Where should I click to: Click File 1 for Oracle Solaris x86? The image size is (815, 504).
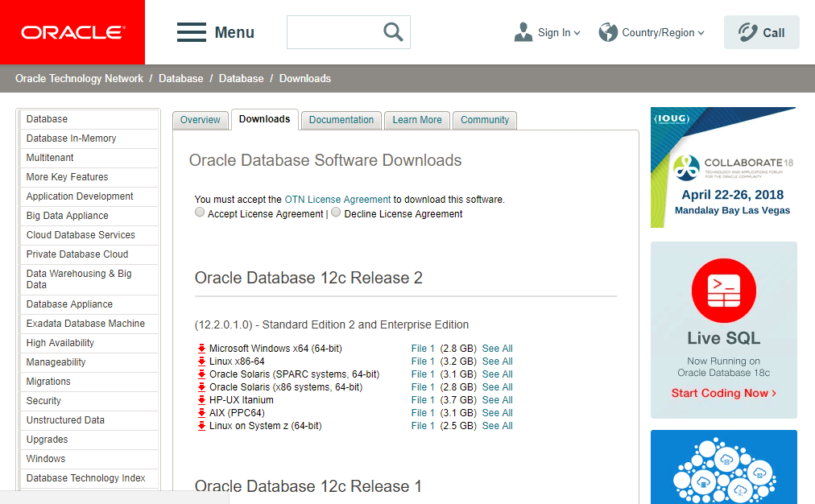(423, 387)
